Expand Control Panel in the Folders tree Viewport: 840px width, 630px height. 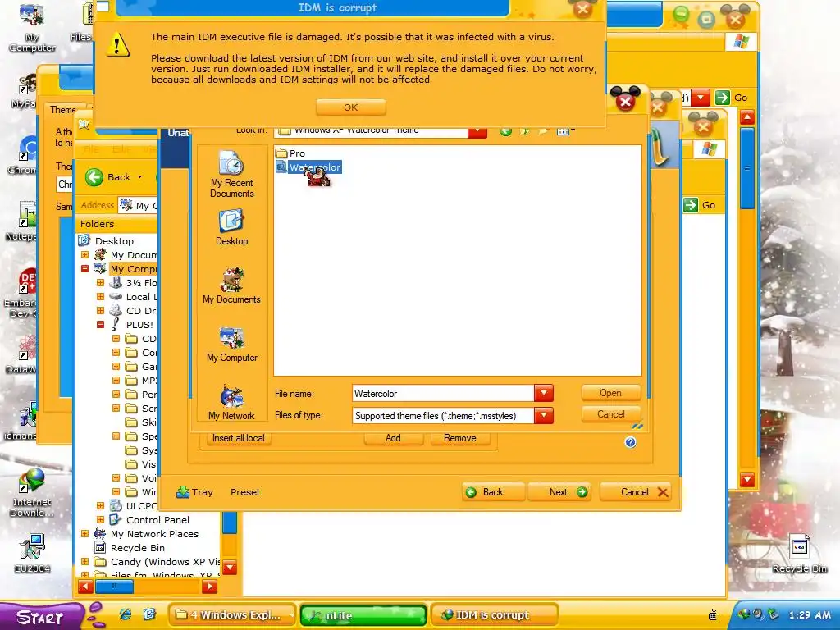[100, 519]
